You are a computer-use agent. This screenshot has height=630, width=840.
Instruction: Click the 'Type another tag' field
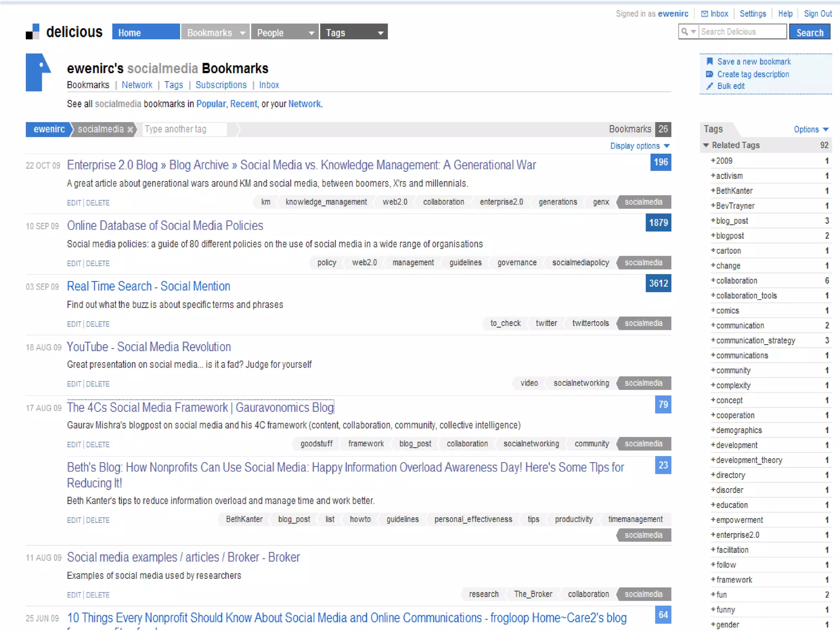coord(184,130)
